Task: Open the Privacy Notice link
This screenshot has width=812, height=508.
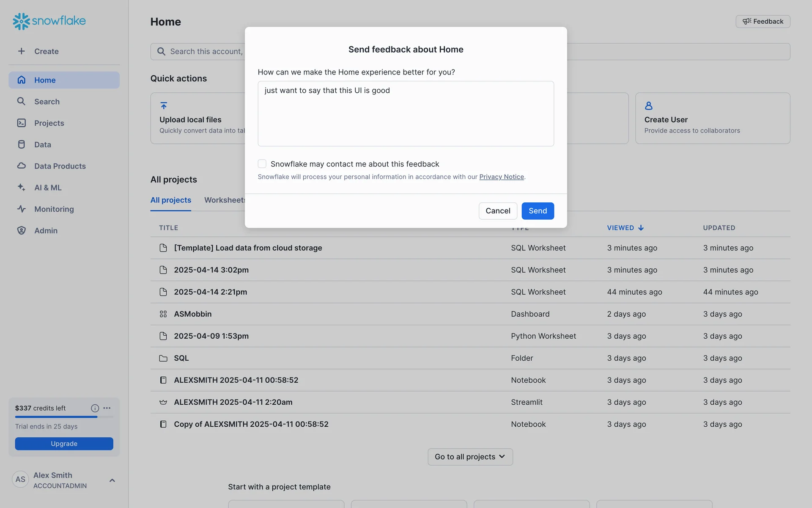Action: tap(501, 177)
